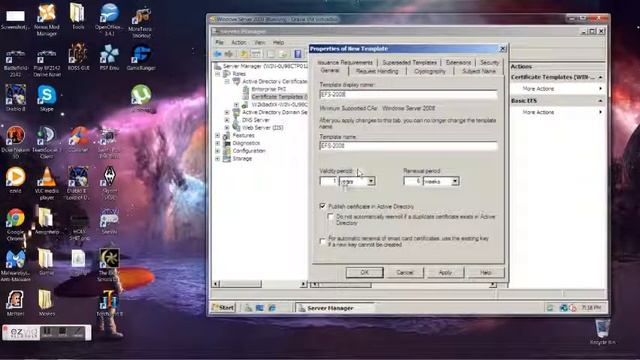This screenshot has height=360, width=640.
Task: Click the tree pane horizontal scrollbar
Action: click(x=260, y=284)
